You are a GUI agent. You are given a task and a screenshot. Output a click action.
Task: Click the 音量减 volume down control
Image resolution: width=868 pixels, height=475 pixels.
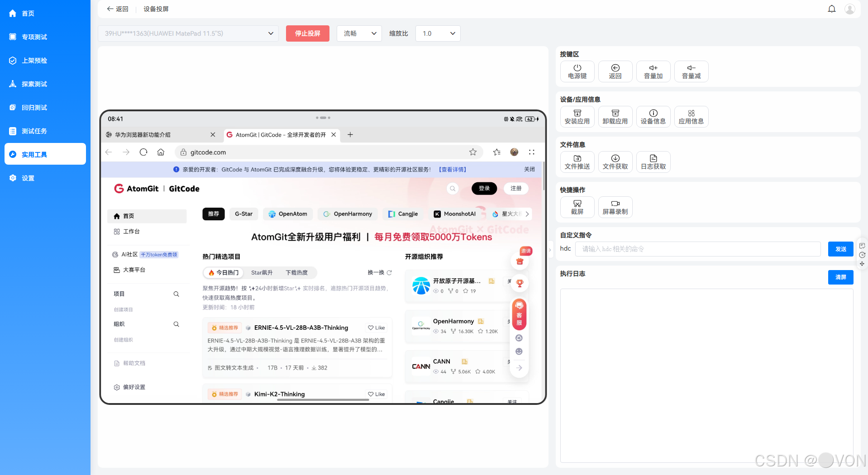[691, 71]
